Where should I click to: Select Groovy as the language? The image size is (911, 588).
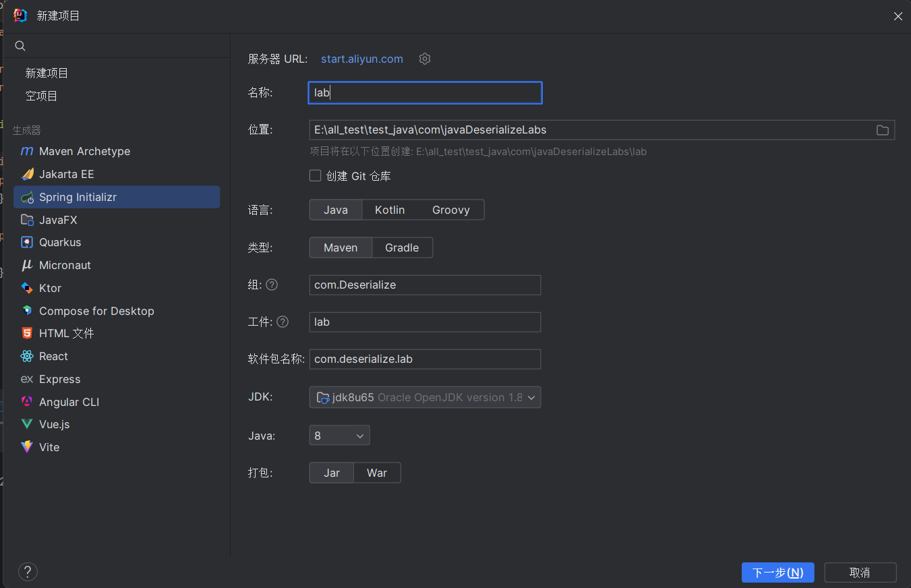[x=451, y=210]
